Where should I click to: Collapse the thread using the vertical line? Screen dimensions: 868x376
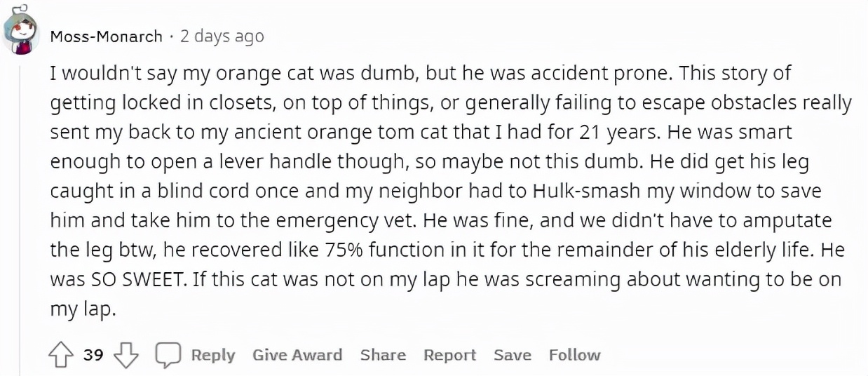(20, 210)
